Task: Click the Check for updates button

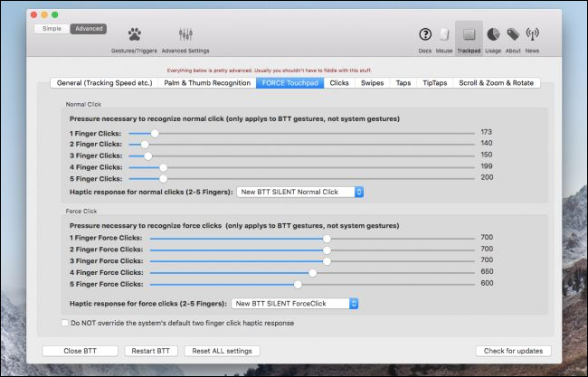Action: click(x=512, y=351)
